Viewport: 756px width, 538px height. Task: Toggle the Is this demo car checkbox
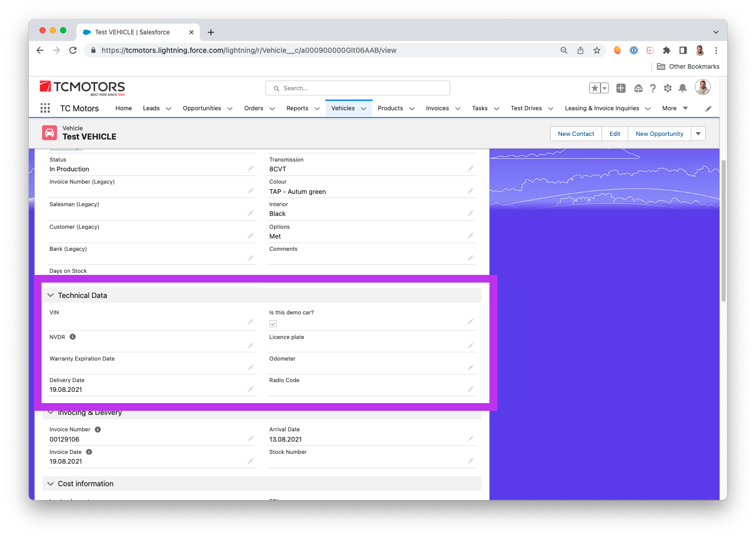coord(273,324)
